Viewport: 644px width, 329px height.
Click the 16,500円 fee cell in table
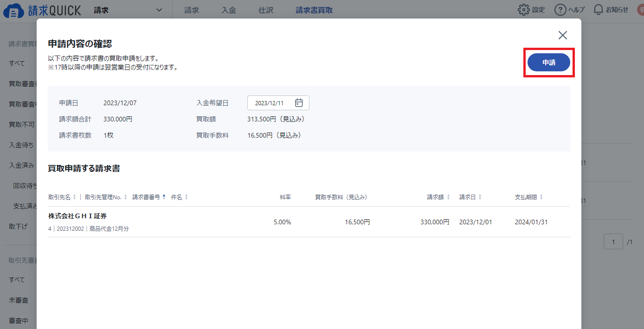click(357, 222)
